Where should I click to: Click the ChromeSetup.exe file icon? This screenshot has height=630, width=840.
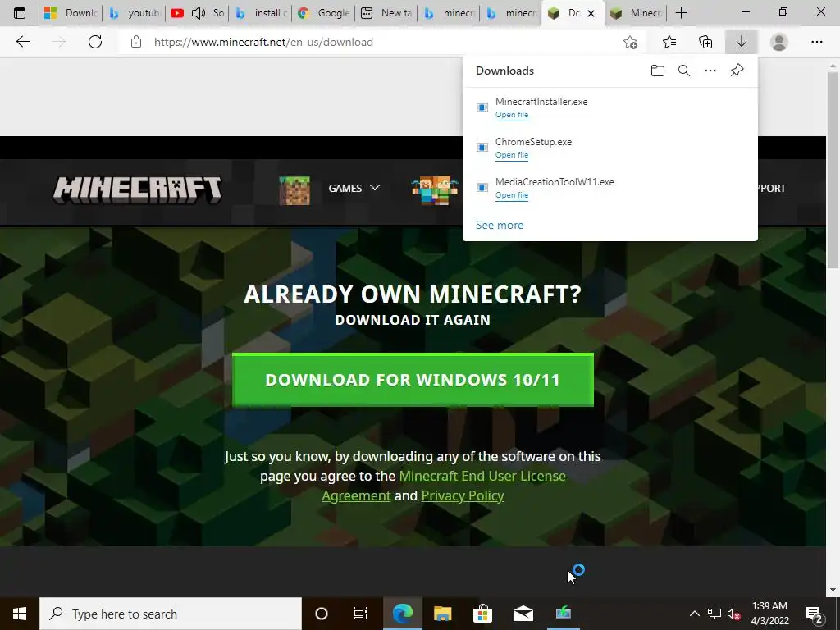(482, 148)
